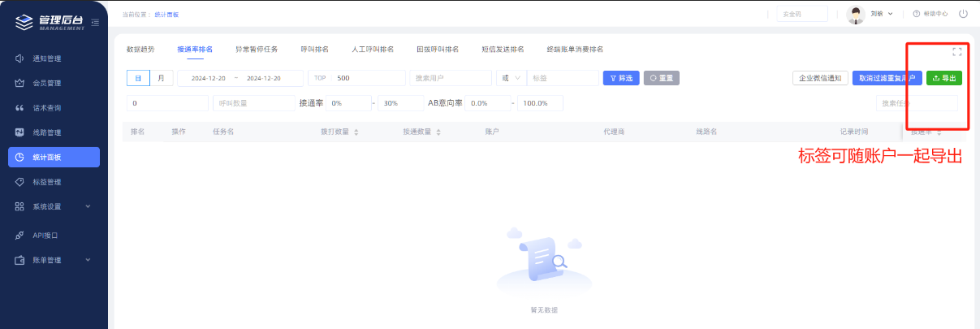This screenshot has width=980, height=329.
Task: Click the API接口 plug icon
Action: [19, 236]
